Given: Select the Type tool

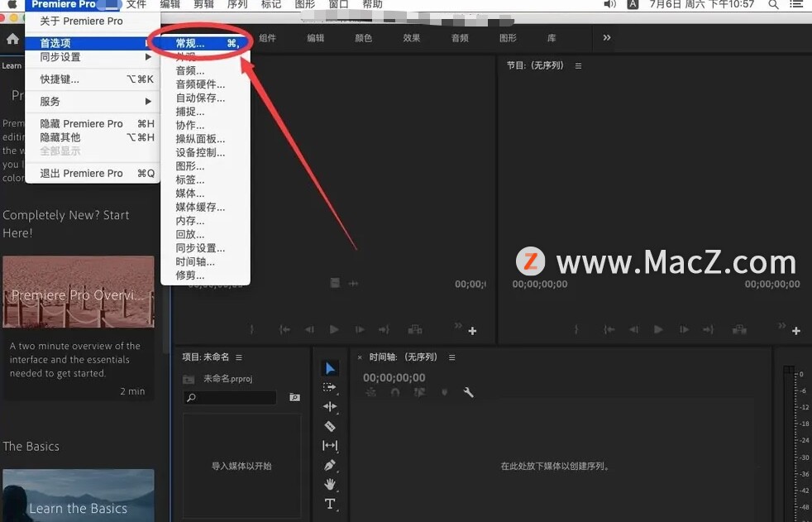Looking at the screenshot, I should (x=330, y=503).
